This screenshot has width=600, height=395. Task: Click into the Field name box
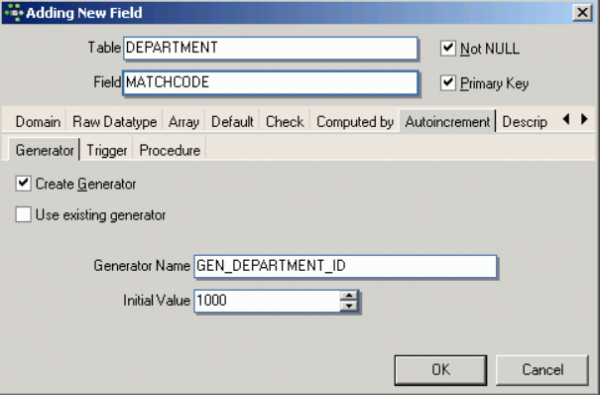click(x=271, y=83)
